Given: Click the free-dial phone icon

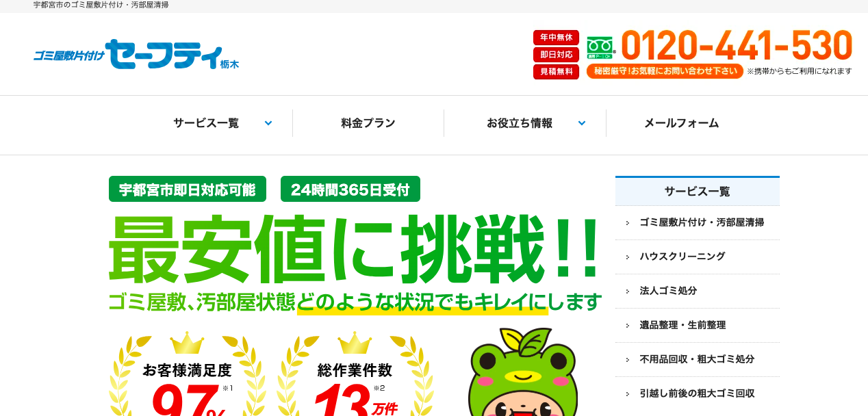Looking at the screenshot, I should click(x=600, y=48).
